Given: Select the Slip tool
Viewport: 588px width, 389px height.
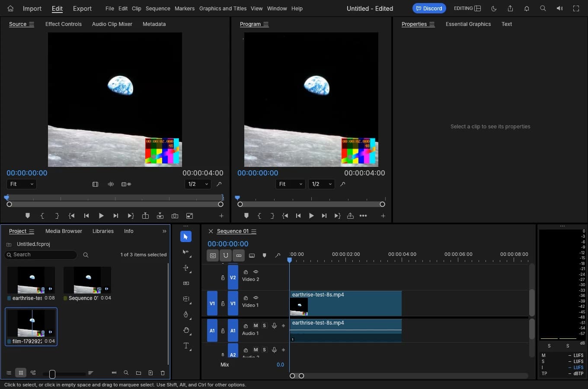Looking at the screenshot, I should (186, 299).
